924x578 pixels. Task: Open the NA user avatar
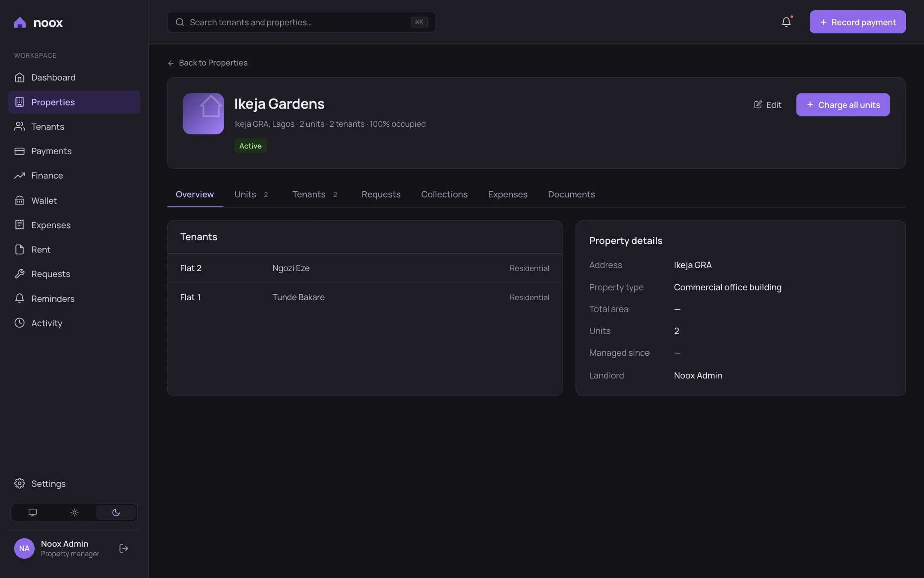(24, 548)
